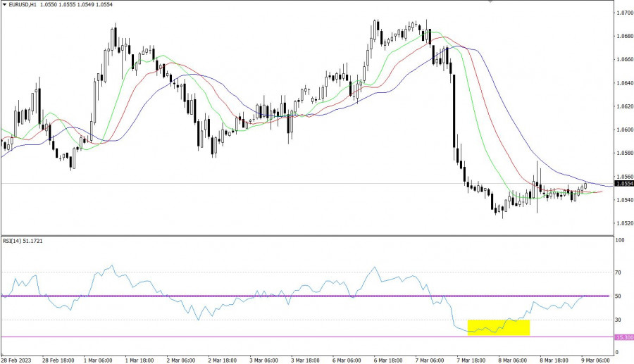The height and width of the screenshot is (364, 634).
Task: Select the yellow highlighted rectangle in RSI panel
Action: click(498, 327)
